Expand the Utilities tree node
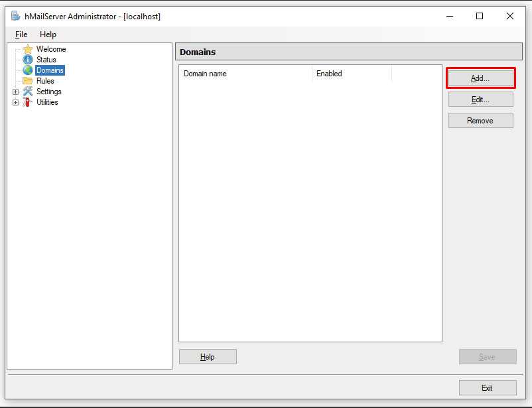Viewport: 532px width, 408px height. (x=16, y=102)
